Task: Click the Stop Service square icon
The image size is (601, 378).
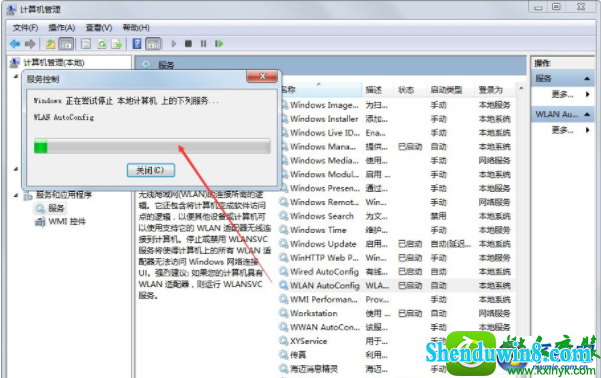Action: click(188, 44)
